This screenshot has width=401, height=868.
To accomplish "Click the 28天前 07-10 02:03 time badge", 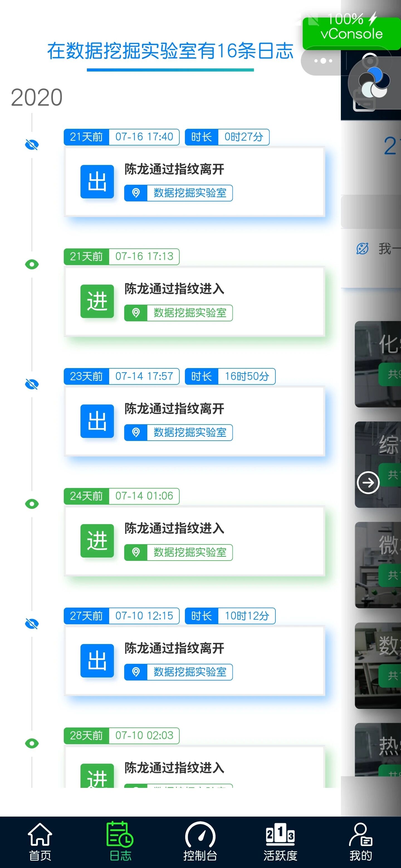I will [x=121, y=735].
